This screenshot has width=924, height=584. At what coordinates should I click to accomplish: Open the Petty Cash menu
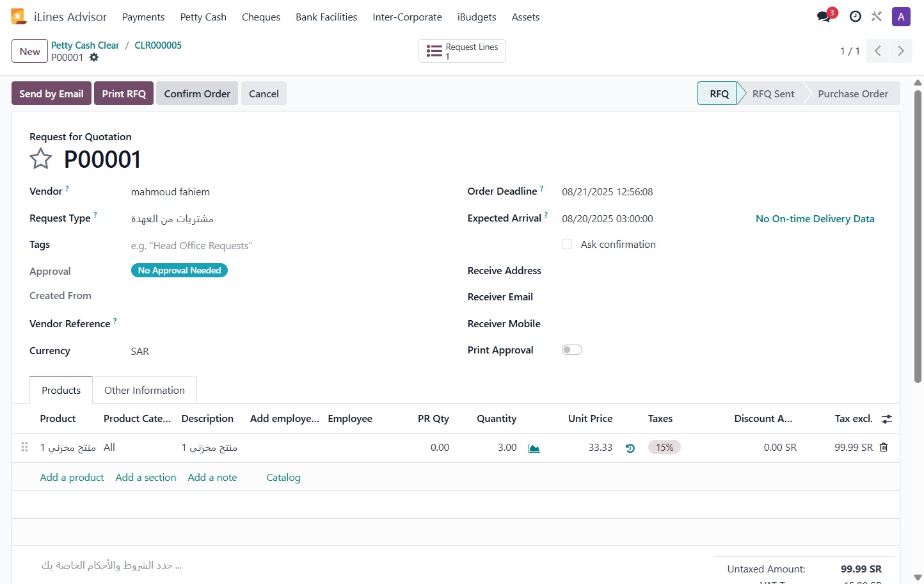[x=203, y=17]
